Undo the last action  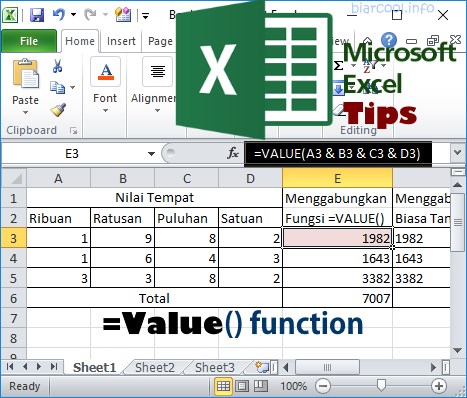(x=59, y=15)
